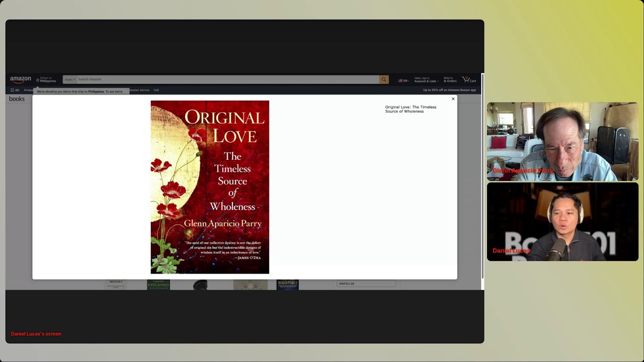Open the EN language flag dropdown
This screenshot has width=644, height=362.
[x=404, y=80]
